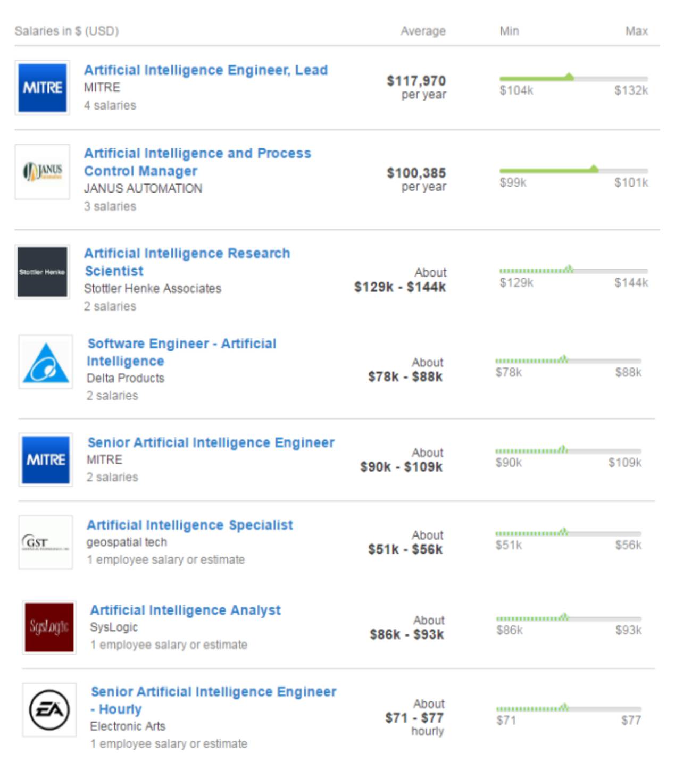
Task: Open the Artificial Intelligence Analyst link
Action: pos(185,610)
